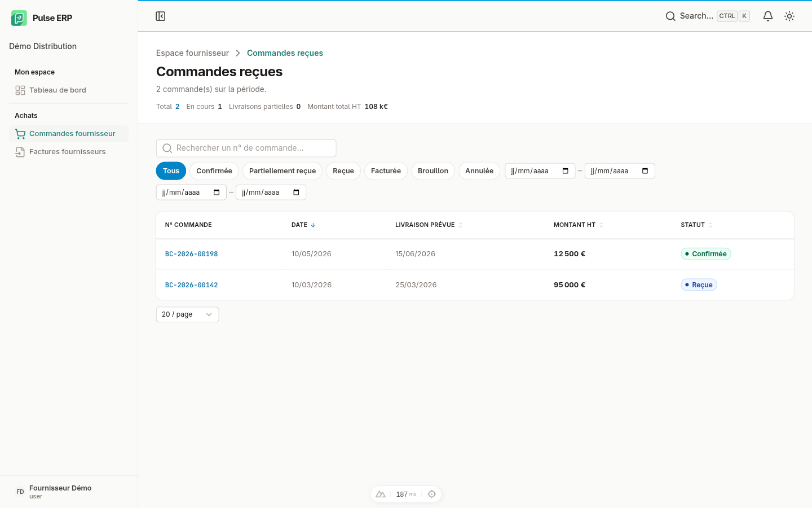The height and width of the screenshot is (508, 812).
Task: Click the Search... button in header
Action: pyautogui.click(x=708, y=16)
